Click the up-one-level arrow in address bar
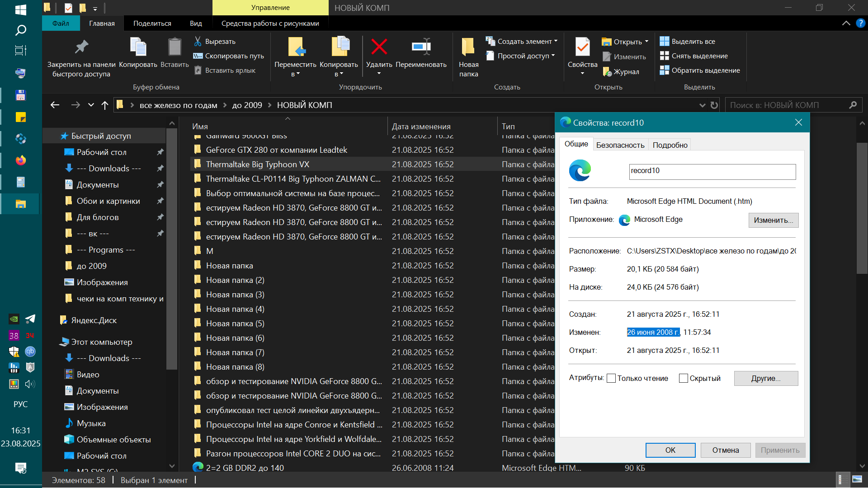Screen dimensions: 868x488 coord(105,105)
